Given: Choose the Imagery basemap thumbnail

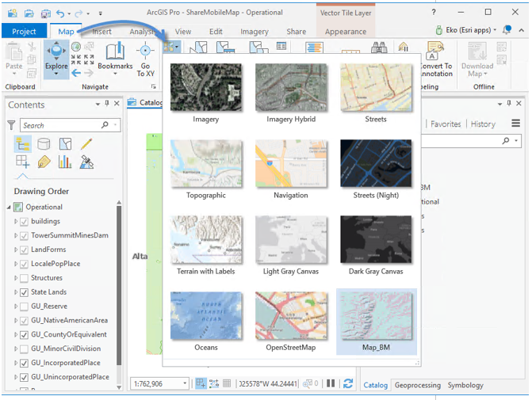Looking at the screenshot, I should pyautogui.click(x=206, y=87).
